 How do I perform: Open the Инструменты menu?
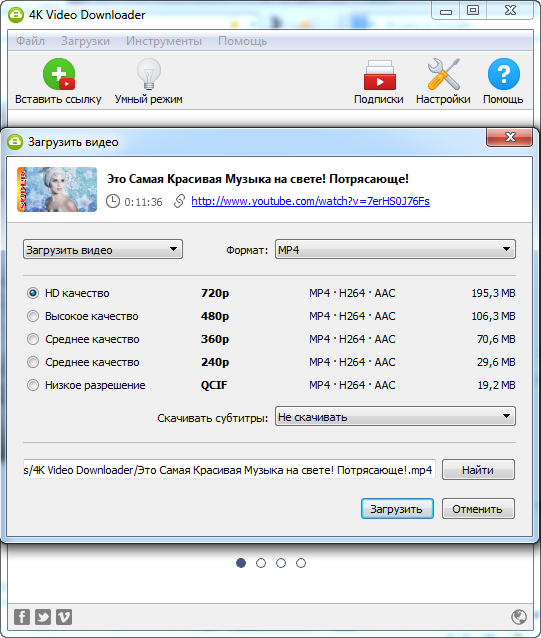pos(164,41)
